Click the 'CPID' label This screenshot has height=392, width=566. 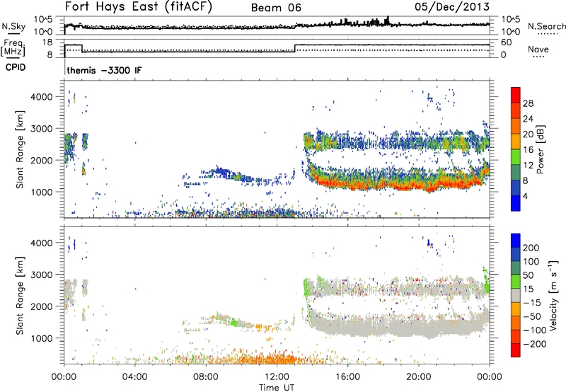click(x=16, y=67)
